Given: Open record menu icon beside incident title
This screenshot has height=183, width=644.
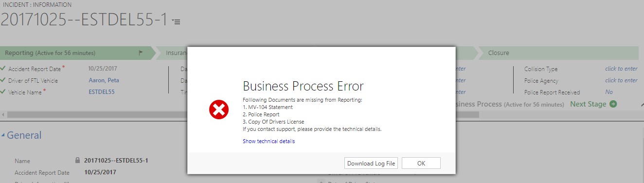Looking at the screenshot, I should tap(177, 22).
